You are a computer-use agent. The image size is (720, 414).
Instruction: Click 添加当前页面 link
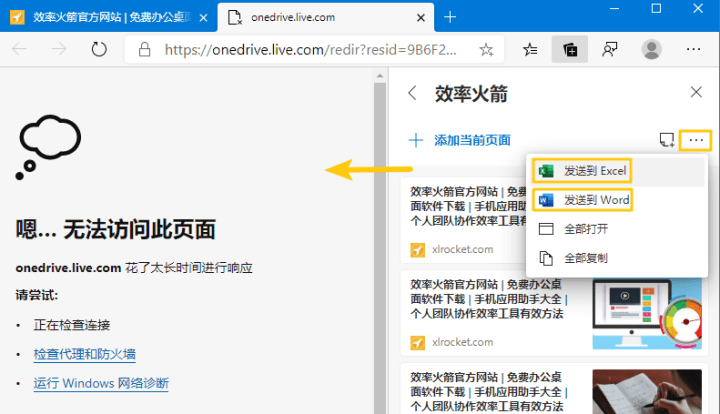pyautogui.click(x=472, y=140)
